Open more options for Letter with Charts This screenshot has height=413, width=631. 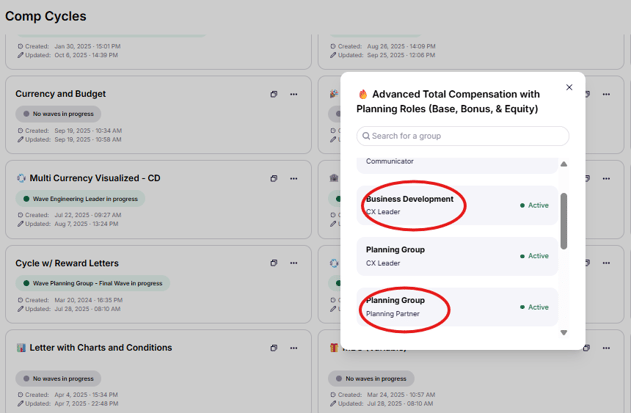click(x=294, y=348)
